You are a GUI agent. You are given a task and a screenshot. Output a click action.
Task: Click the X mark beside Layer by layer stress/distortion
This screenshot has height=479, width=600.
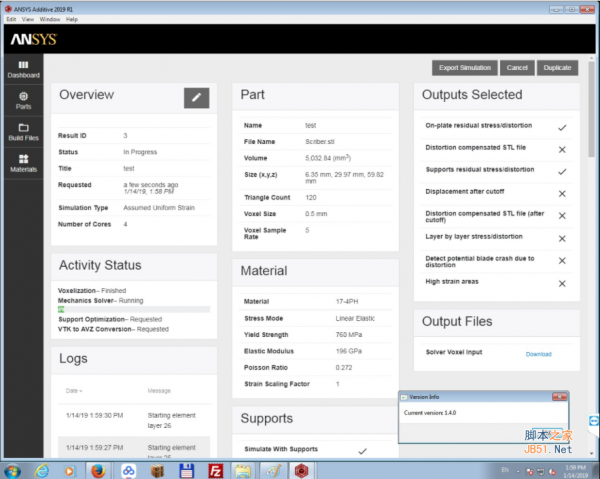(562, 239)
